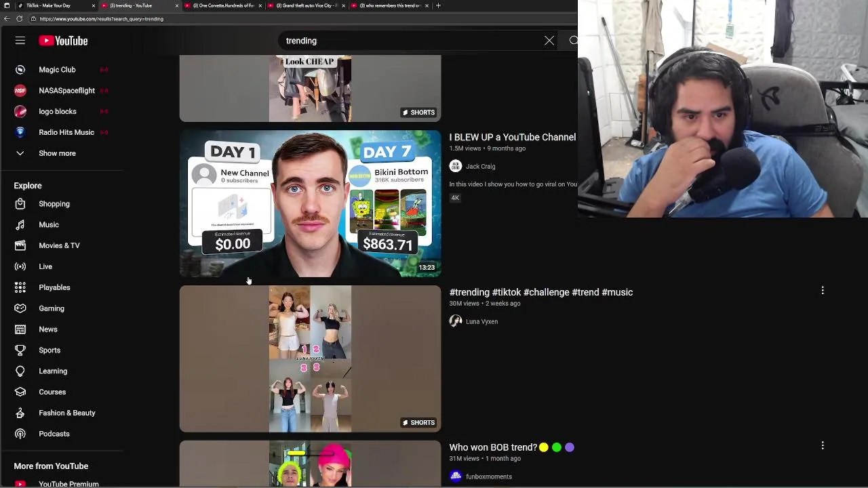Click the Music note icon
The width and height of the screenshot is (868, 488).
pos(20,225)
